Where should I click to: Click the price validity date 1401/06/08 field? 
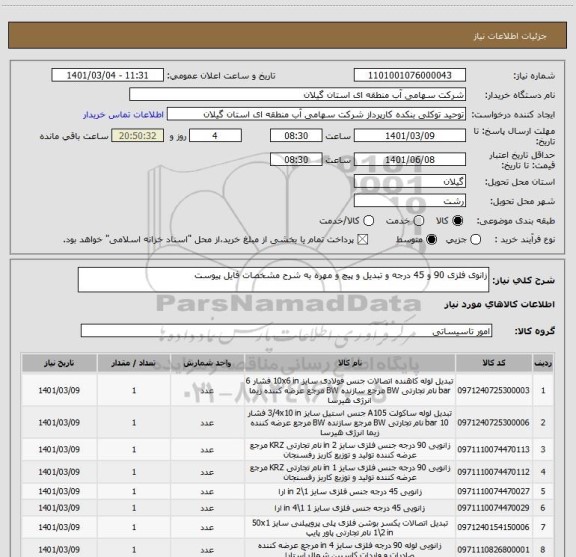point(410,159)
